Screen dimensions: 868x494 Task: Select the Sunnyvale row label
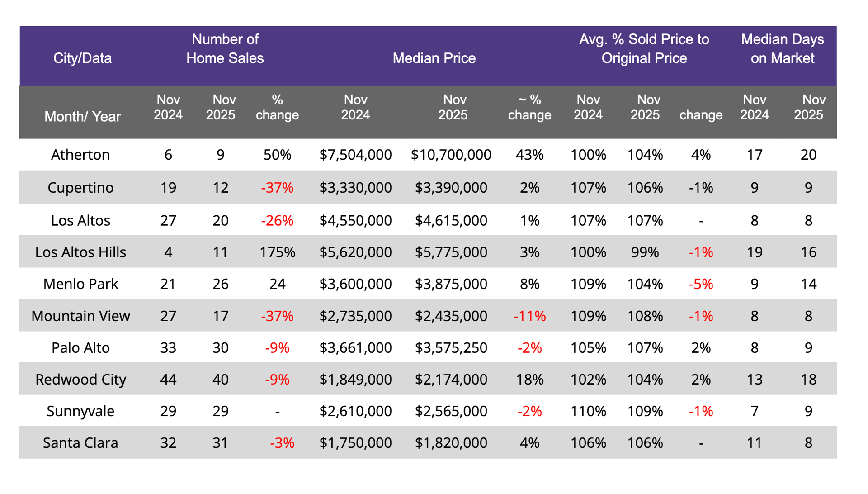[x=80, y=411]
